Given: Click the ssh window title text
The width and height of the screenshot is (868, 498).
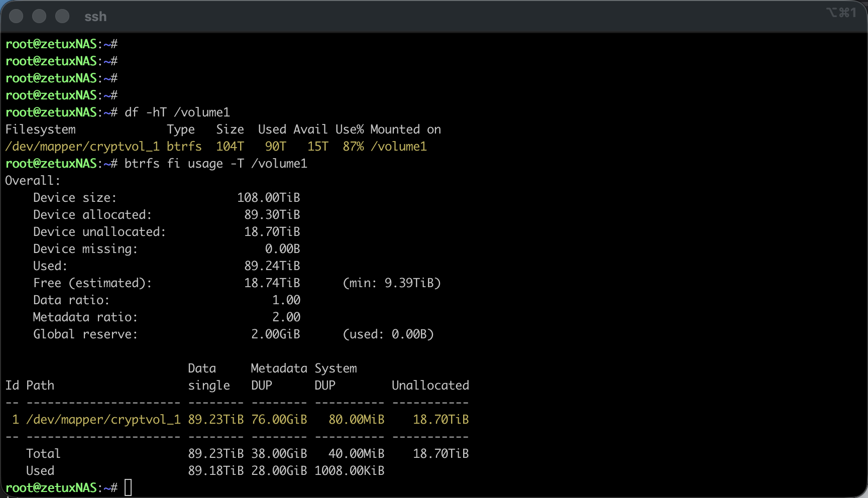Looking at the screenshot, I should (95, 17).
